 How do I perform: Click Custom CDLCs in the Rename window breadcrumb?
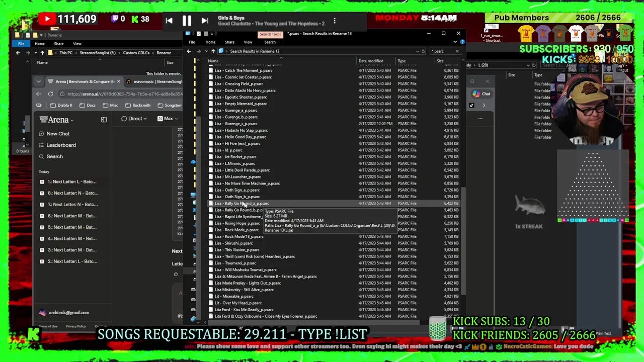pyautogui.click(x=136, y=53)
